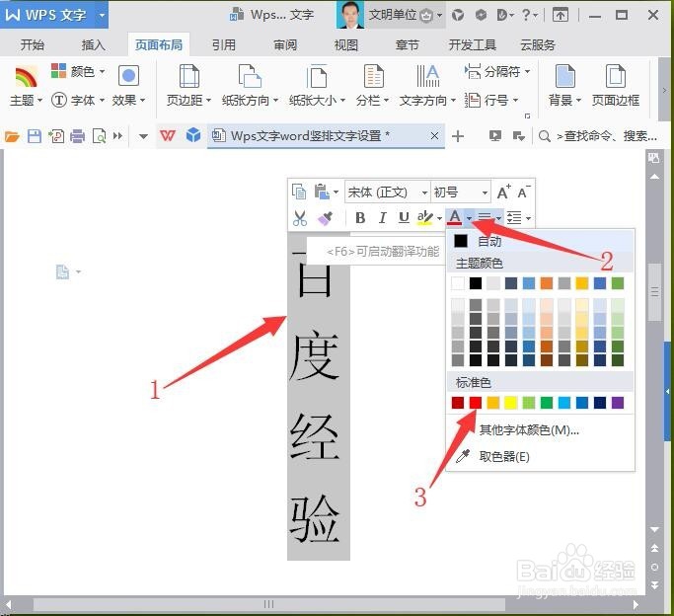Switch to the 引用 tab
This screenshot has width=674, height=616.
pos(224,44)
